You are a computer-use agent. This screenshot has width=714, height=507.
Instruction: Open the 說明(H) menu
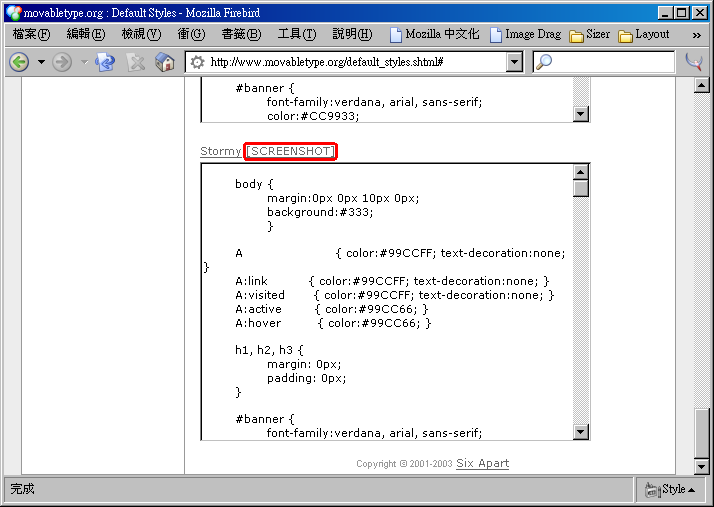tap(352, 34)
